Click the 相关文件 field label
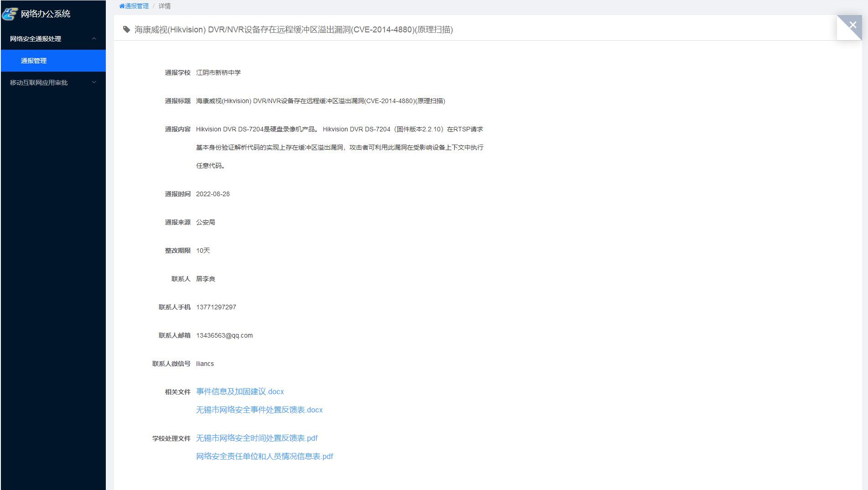This screenshot has width=868, height=490. 178,392
